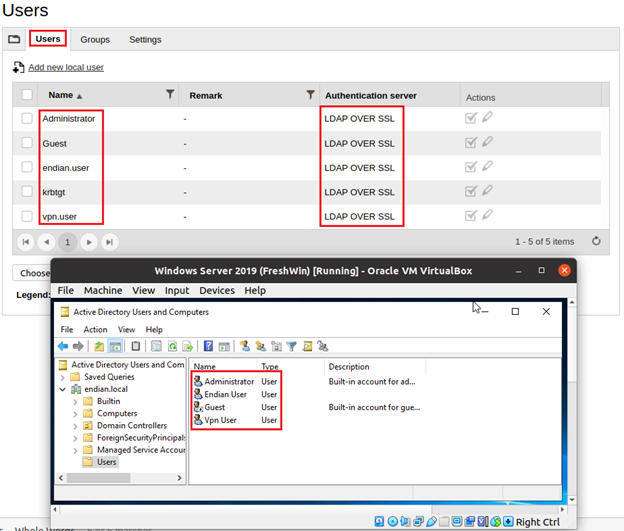Viewport: 624px width, 531px height.
Task: Expand the ForeignSecurityPrincipals tree node
Action: tap(75, 439)
